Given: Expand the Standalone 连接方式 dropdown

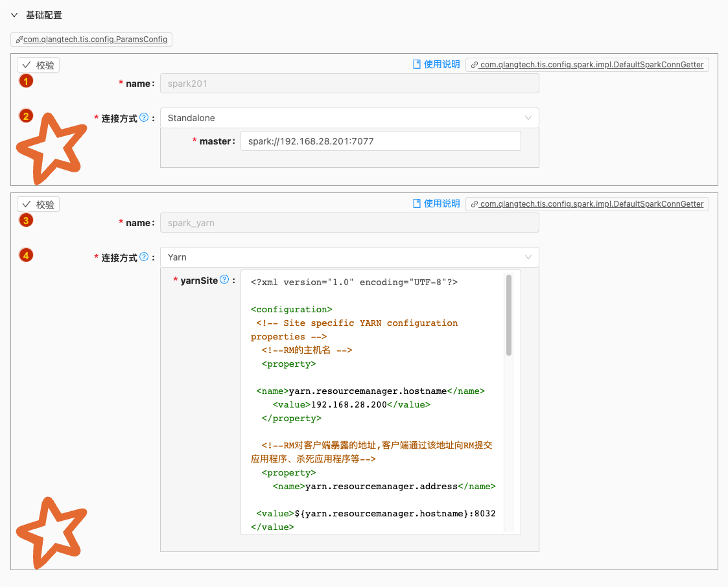Looking at the screenshot, I should pos(349,118).
